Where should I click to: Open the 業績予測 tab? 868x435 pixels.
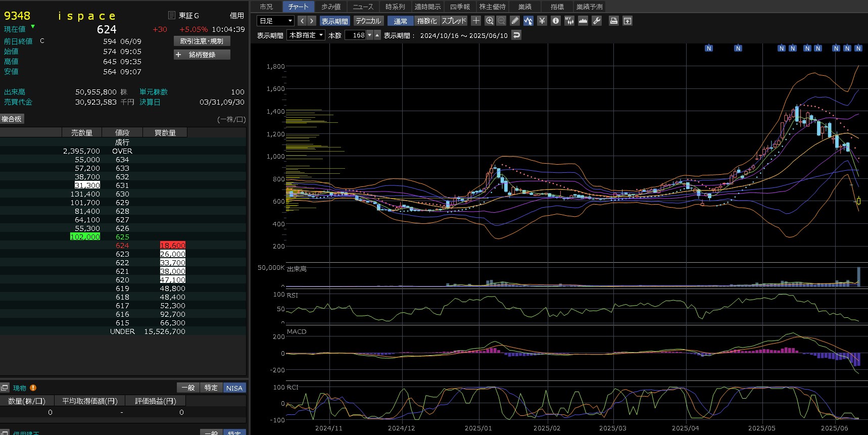590,7
